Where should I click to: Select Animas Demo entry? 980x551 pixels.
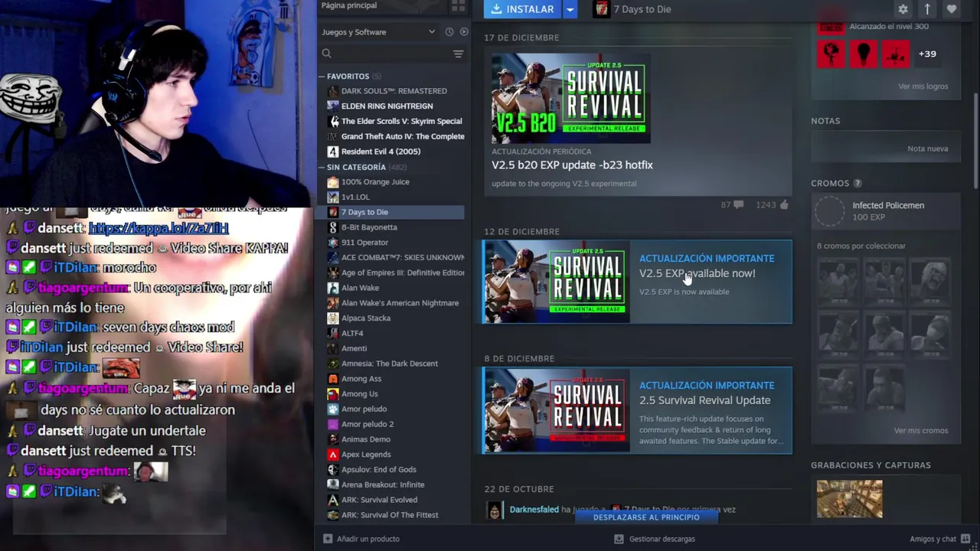366,439
